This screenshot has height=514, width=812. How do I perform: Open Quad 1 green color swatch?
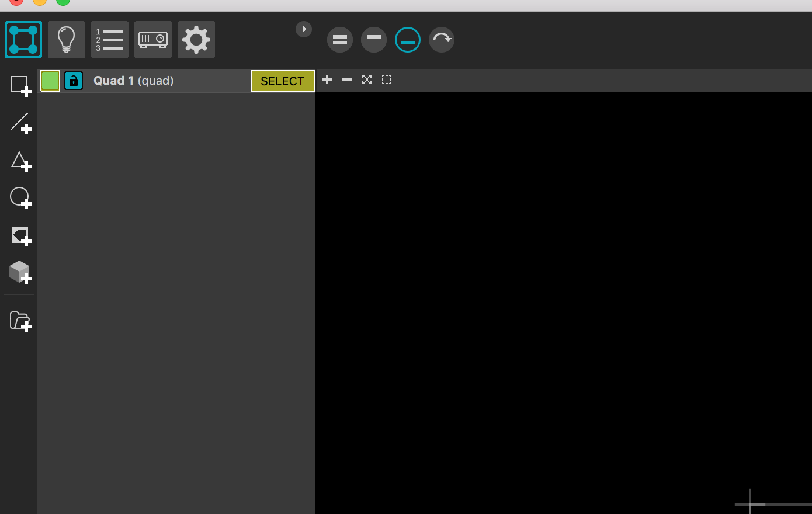tap(50, 81)
